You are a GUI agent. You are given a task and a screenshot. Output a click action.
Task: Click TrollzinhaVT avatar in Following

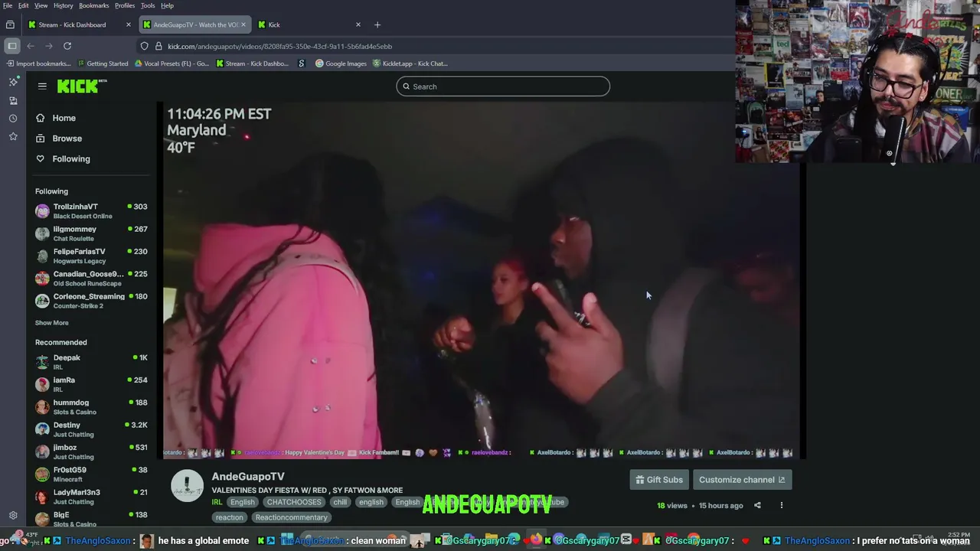pos(42,210)
